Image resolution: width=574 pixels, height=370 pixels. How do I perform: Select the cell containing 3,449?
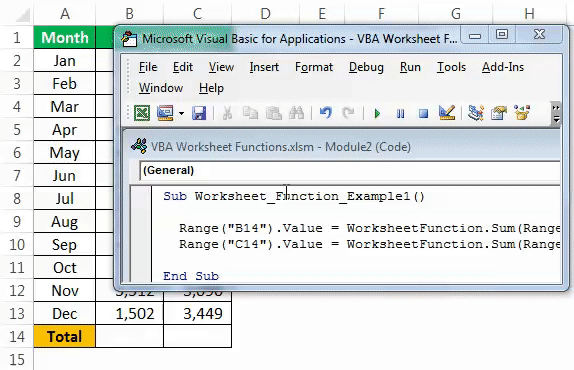pyautogui.click(x=197, y=314)
